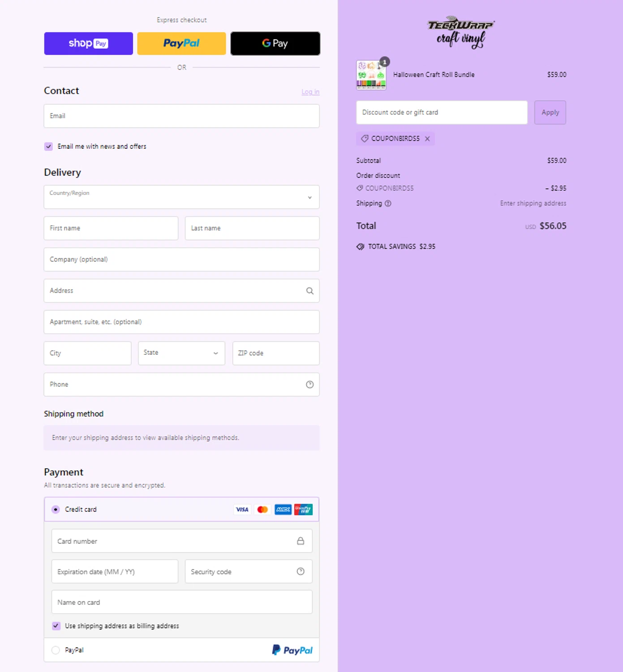Click the Mastercard logo
The image size is (623, 672).
(x=262, y=509)
